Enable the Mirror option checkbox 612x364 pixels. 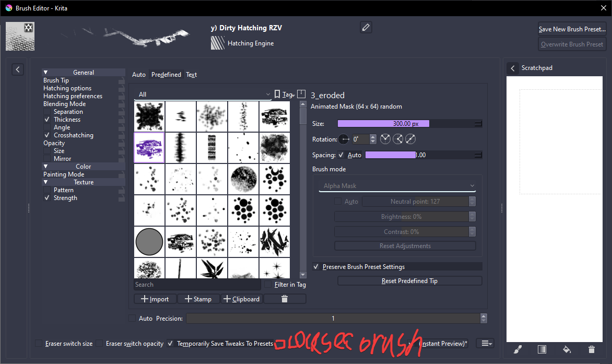point(47,158)
